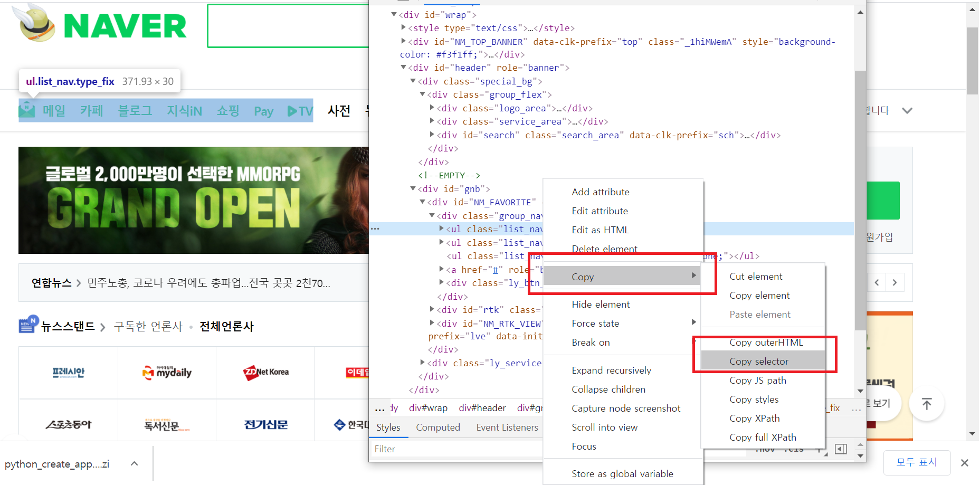980x485 pixels.
Task: Click the styles Filter input
Action: click(x=456, y=449)
